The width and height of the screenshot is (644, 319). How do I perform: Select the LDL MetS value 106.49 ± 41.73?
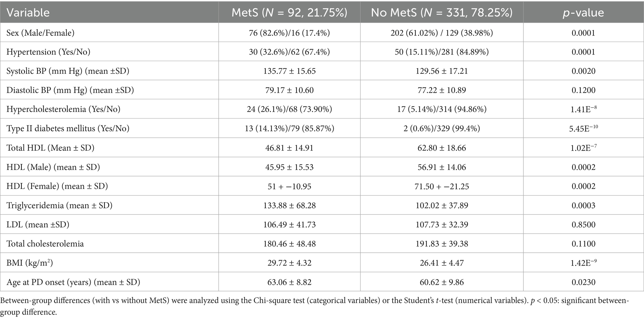(x=289, y=224)
